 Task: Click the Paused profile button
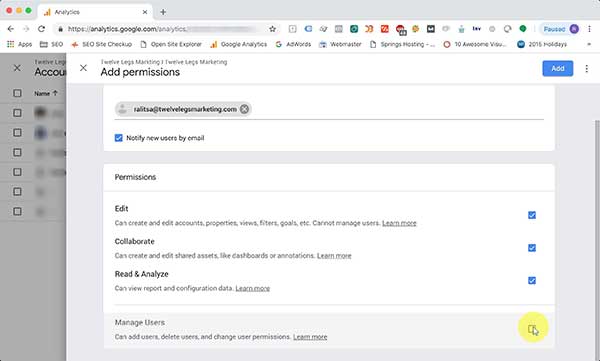point(559,29)
